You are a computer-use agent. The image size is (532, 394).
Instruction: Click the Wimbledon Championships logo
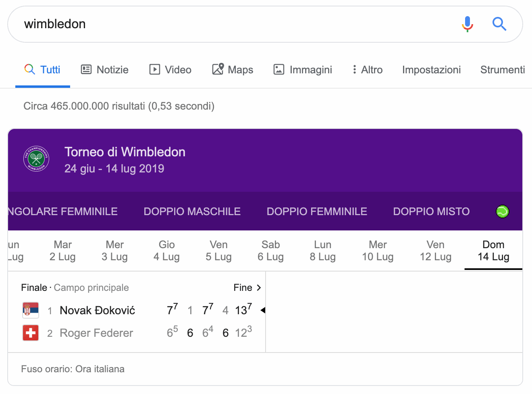36,159
